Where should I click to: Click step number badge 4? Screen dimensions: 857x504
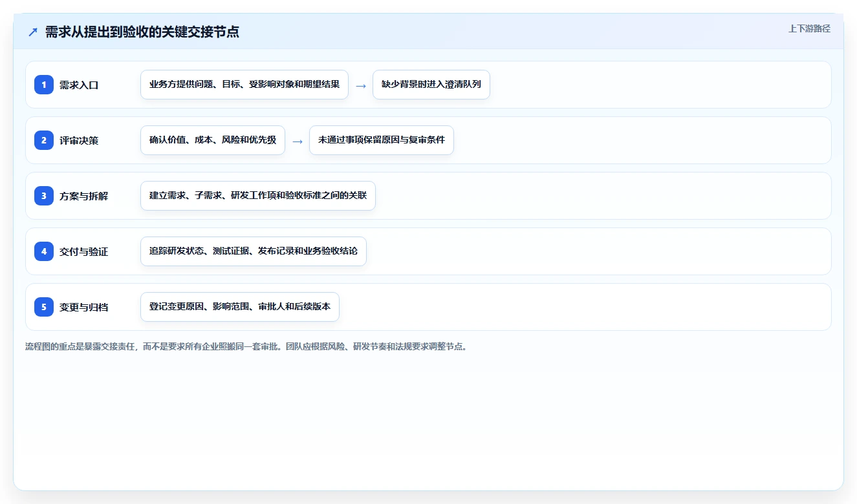[x=44, y=251]
